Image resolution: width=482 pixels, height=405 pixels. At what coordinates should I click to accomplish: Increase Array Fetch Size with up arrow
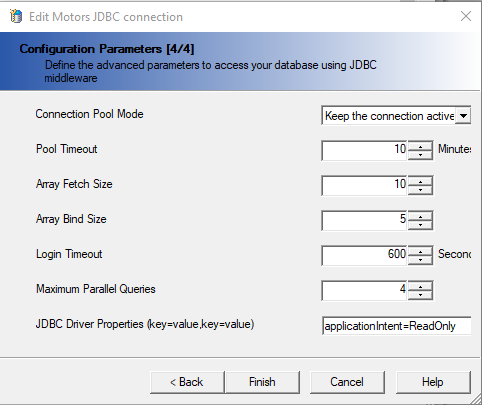click(x=420, y=181)
